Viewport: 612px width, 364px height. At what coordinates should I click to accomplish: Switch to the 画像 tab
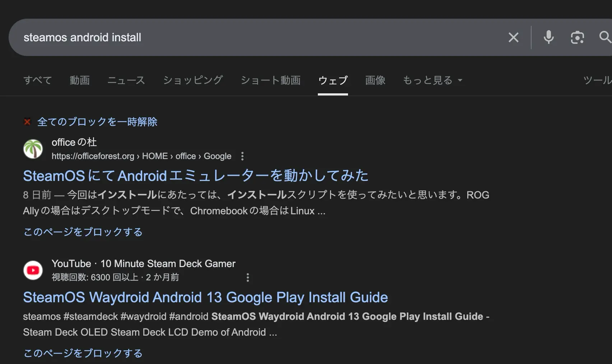click(375, 80)
